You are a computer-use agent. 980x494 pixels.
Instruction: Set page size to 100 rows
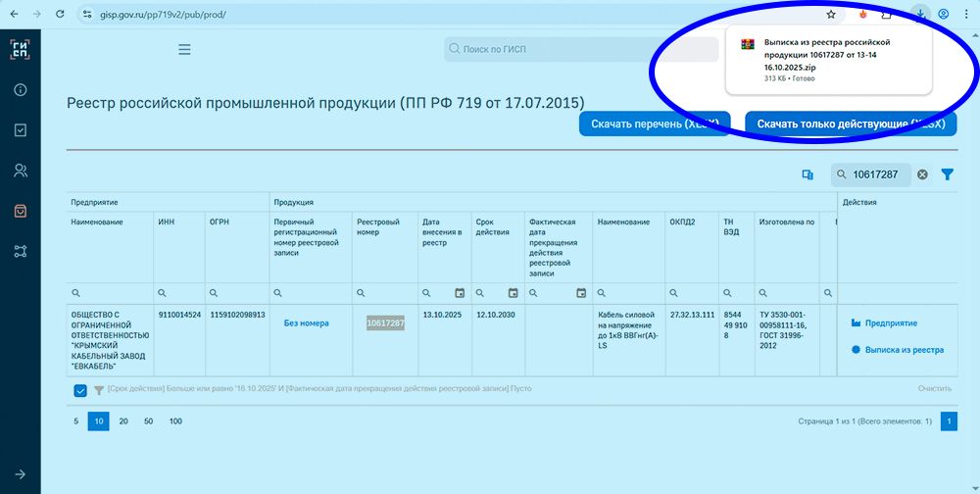pos(175,421)
